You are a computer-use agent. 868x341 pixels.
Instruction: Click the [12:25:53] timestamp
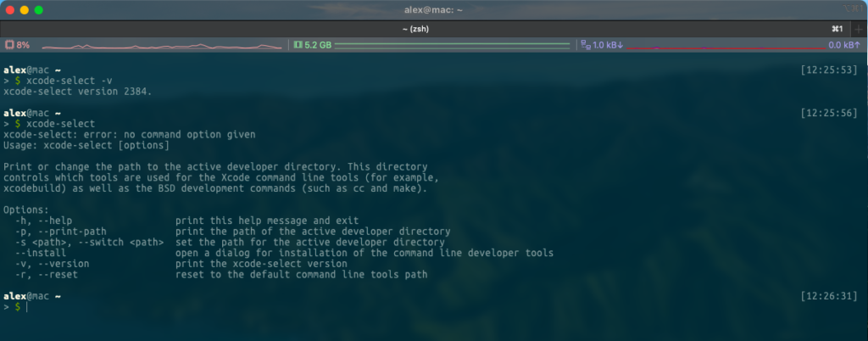click(x=829, y=70)
